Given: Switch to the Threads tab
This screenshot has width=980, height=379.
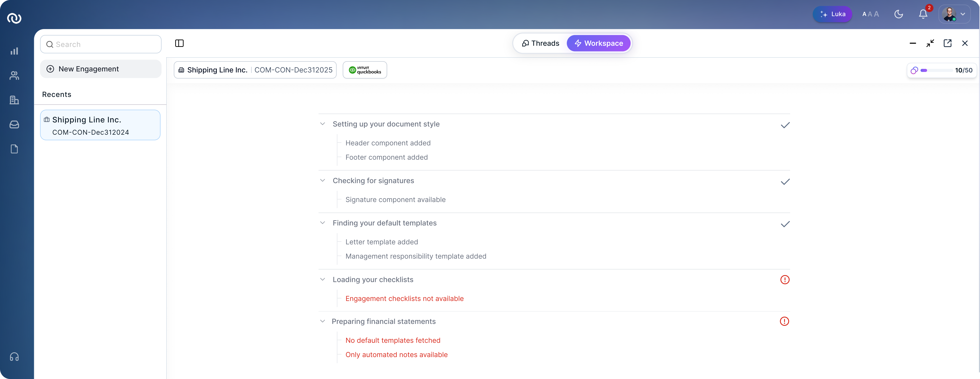Looking at the screenshot, I should click(541, 43).
